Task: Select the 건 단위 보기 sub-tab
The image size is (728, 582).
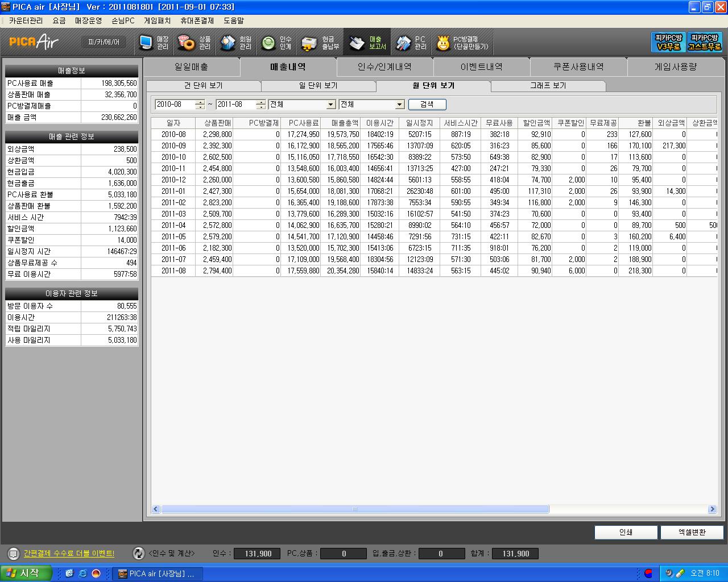Action: [x=203, y=86]
